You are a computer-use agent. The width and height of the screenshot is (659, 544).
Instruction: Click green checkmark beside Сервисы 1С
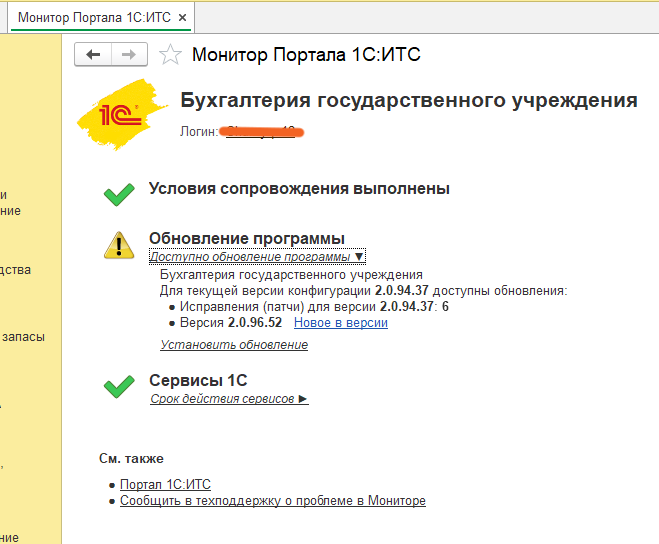(119, 386)
